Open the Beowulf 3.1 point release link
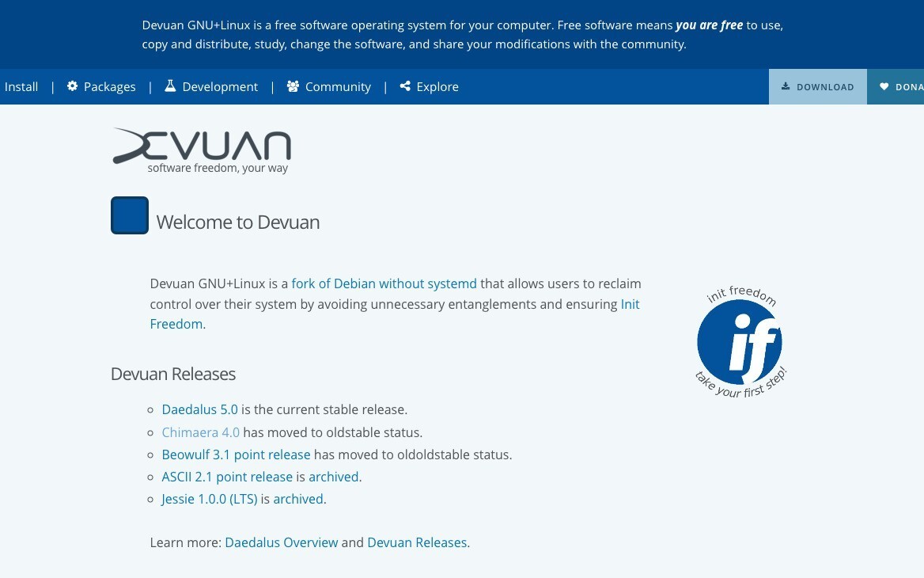Image resolution: width=924 pixels, height=578 pixels. 236,454
